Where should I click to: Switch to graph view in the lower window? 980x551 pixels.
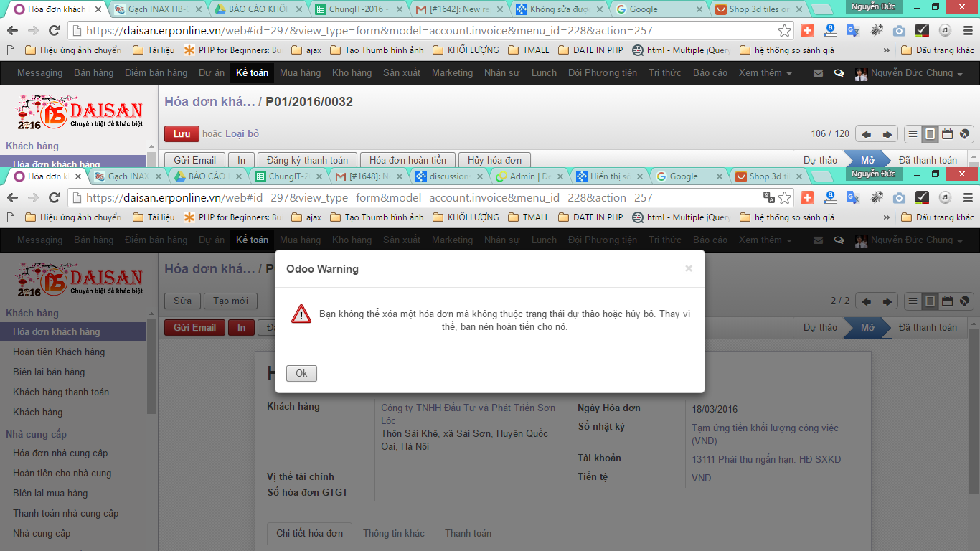click(965, 301)
